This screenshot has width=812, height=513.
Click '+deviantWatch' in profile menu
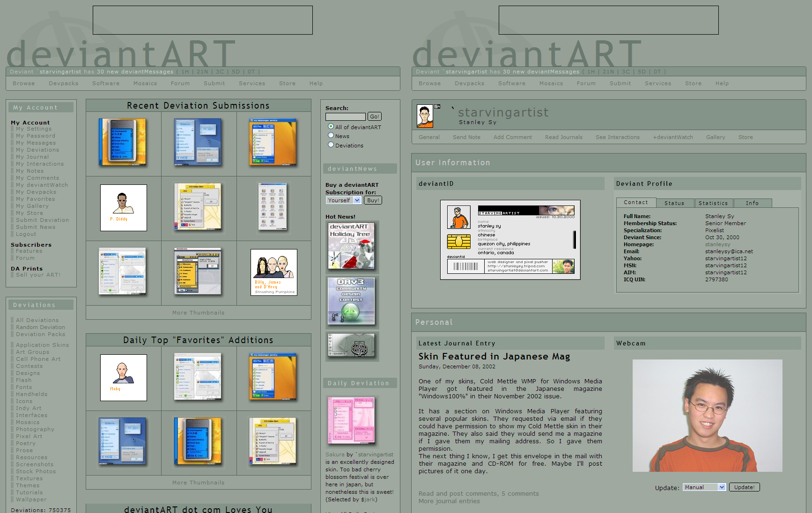pyautogui.click(x=673, y=137)
